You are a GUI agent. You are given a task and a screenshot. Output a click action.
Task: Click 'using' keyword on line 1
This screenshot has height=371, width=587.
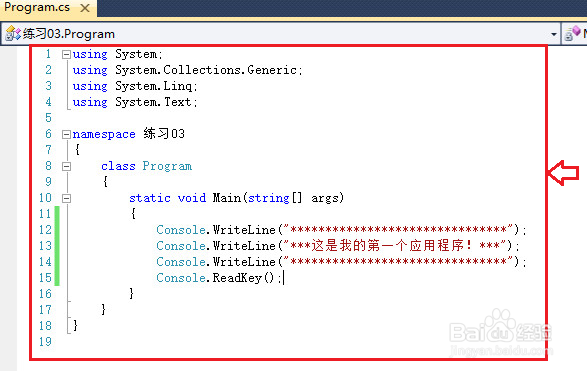(90, 54)
